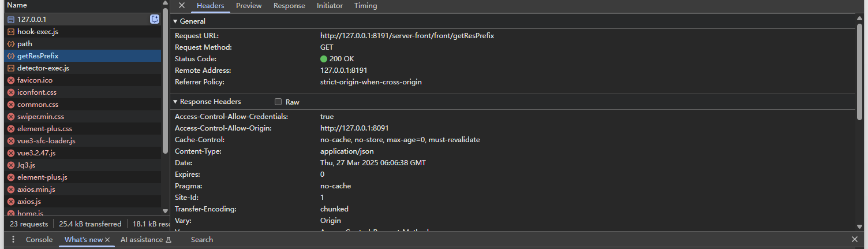
Task: Click the override icon on the 127.0.0.1 row
Action: 155,19
